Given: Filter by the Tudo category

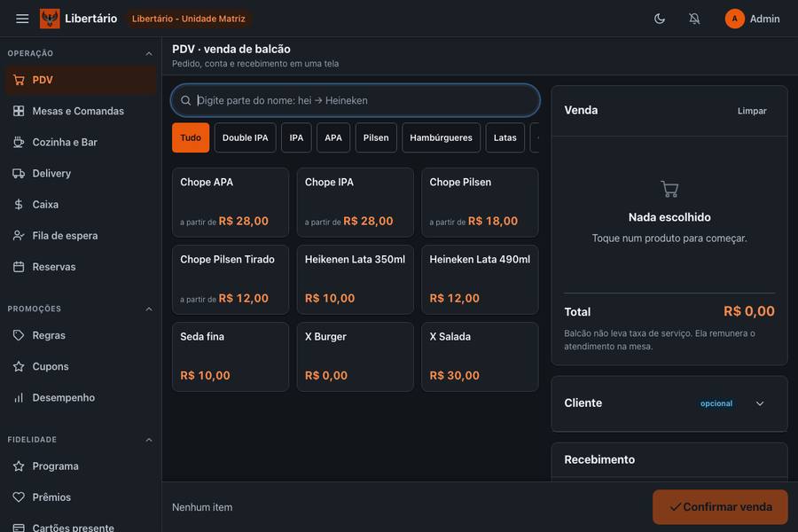Looking at the screenshot, I should tap(191, 137).
